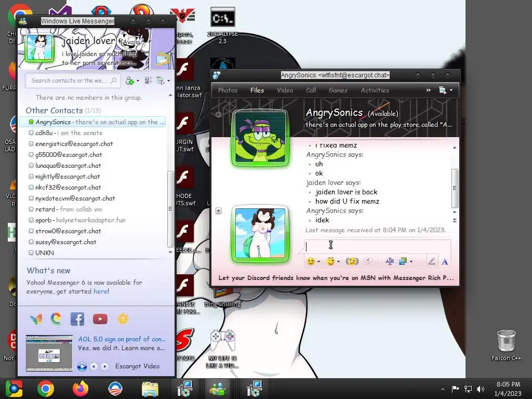Open the Messenger taskbar button
532x399 pixels.
(218, 389)
